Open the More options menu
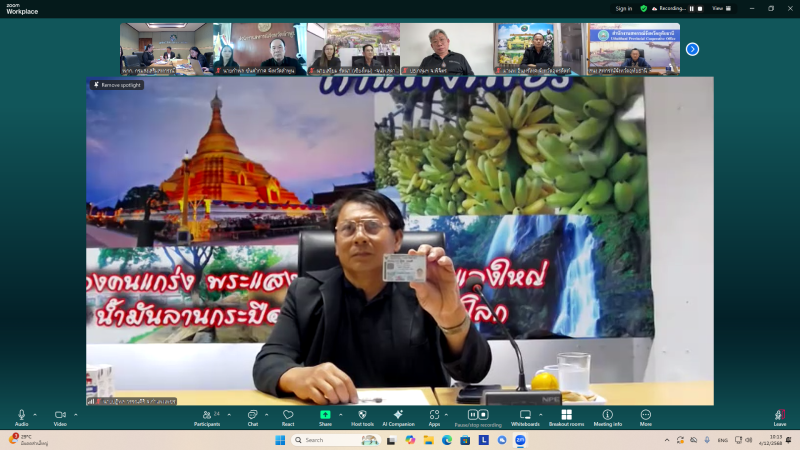Viewport: 800px width, 450px height. (645, 415)
